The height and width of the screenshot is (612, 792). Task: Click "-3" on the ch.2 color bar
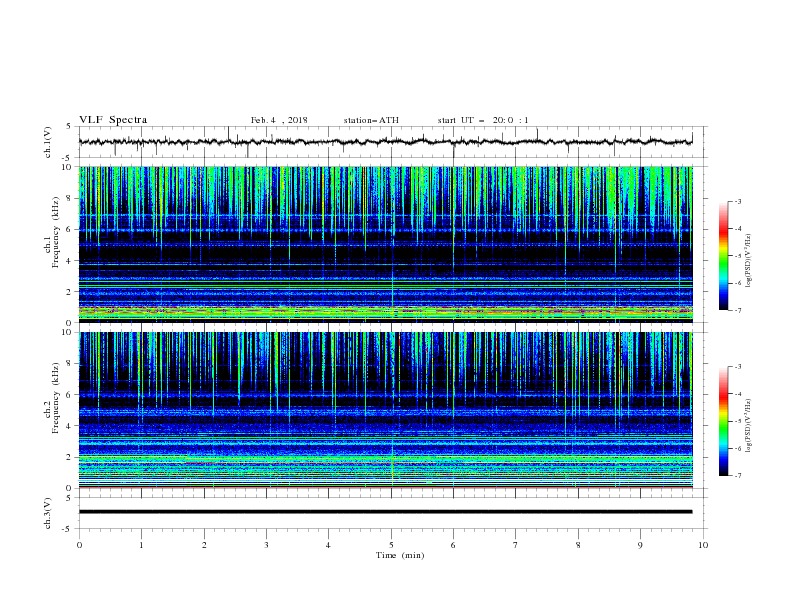737,367
